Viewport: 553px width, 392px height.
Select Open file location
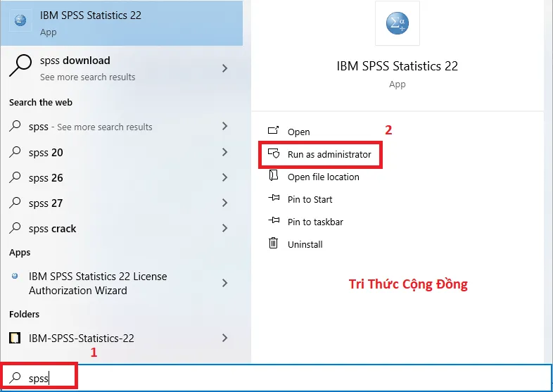tap(324, 177)
